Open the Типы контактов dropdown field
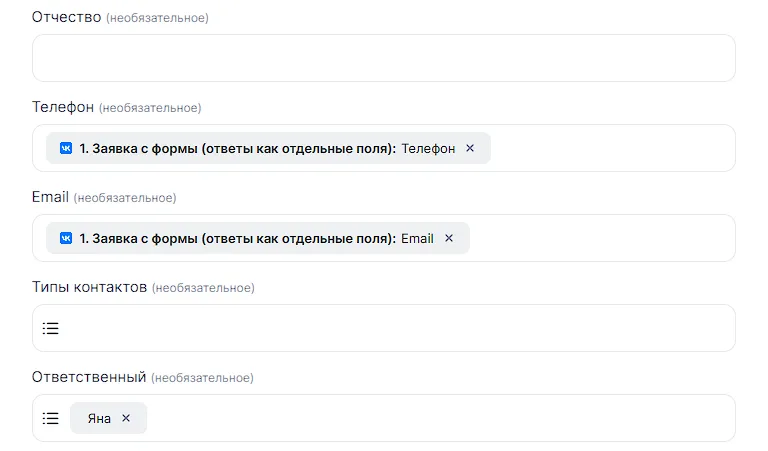This screenshot has width=768, height=451. (400, 328)
